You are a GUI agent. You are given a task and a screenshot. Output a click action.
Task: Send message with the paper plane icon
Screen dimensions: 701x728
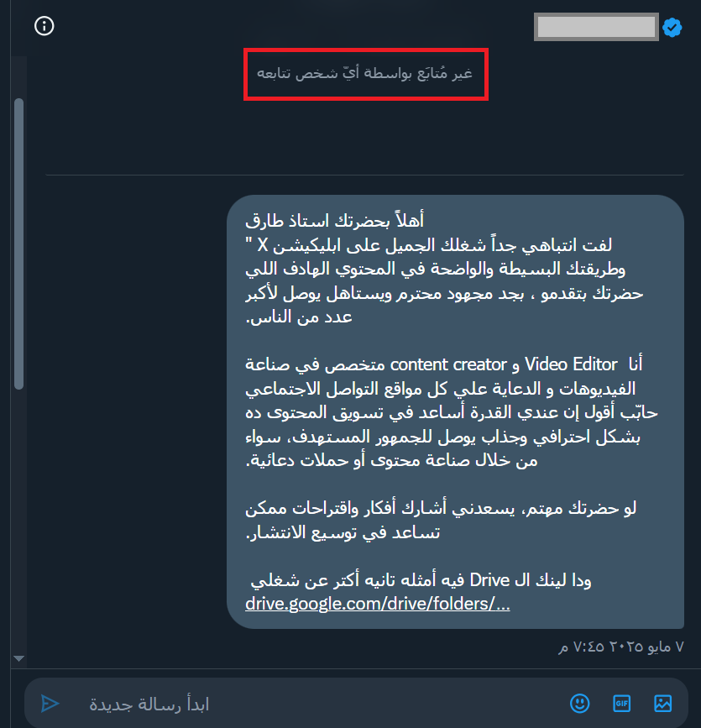point(50,704)
